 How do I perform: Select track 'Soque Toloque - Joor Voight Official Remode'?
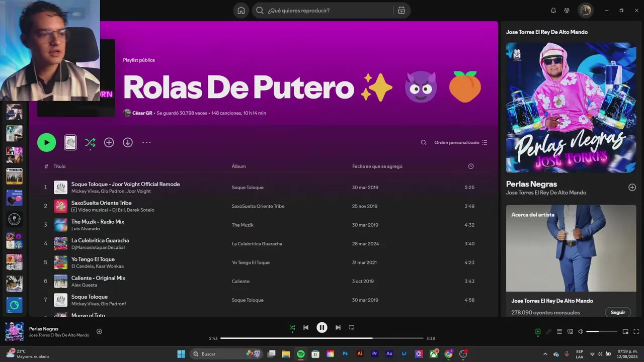[x=125, y=184]
